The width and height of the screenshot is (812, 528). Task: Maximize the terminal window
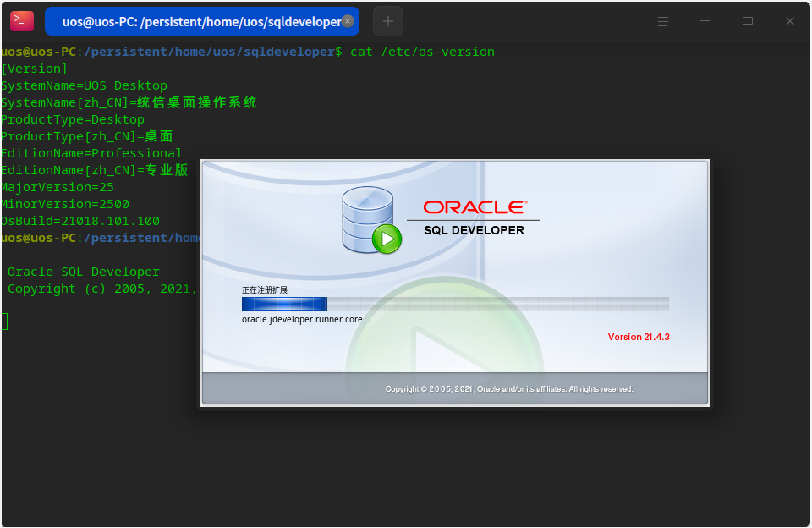(x=747, y=21)
